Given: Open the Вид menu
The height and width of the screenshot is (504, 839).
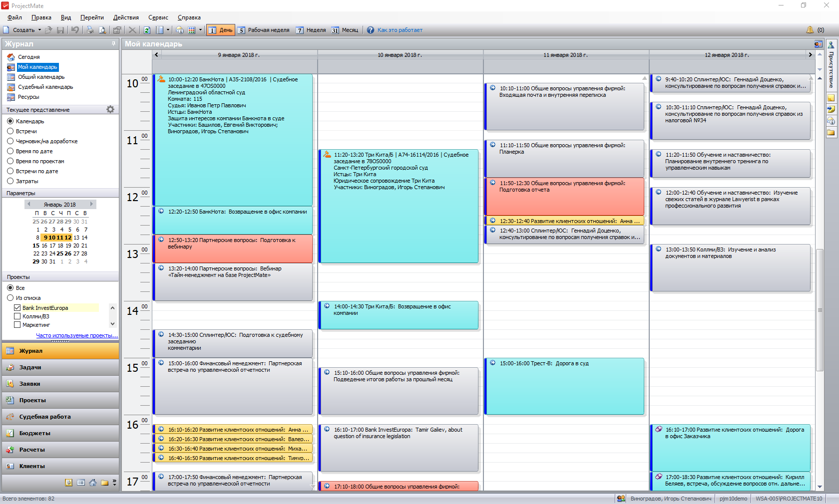Looking at the screenshot, I should coord(66,17).
